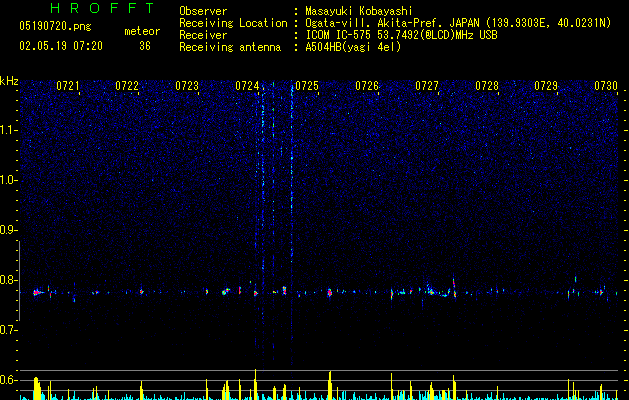This screenshot has width=629, height=400.
Task: Click time marker 0728
Action: (x=487, y=86)
